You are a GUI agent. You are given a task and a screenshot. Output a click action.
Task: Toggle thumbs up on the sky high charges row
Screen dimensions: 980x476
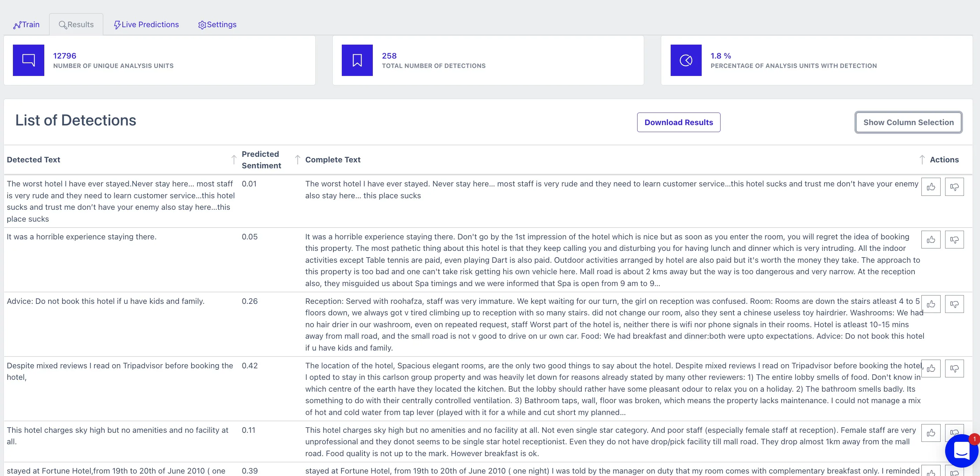931,433
